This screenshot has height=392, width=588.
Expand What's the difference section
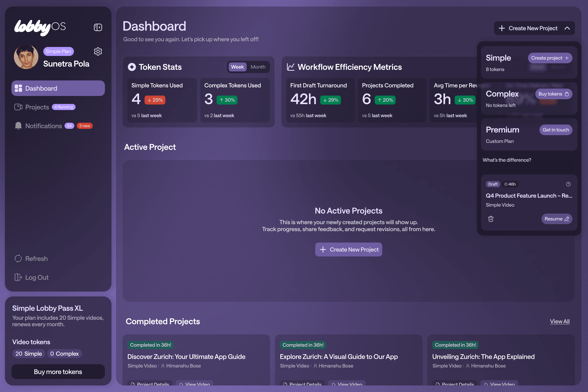(507, 160)
